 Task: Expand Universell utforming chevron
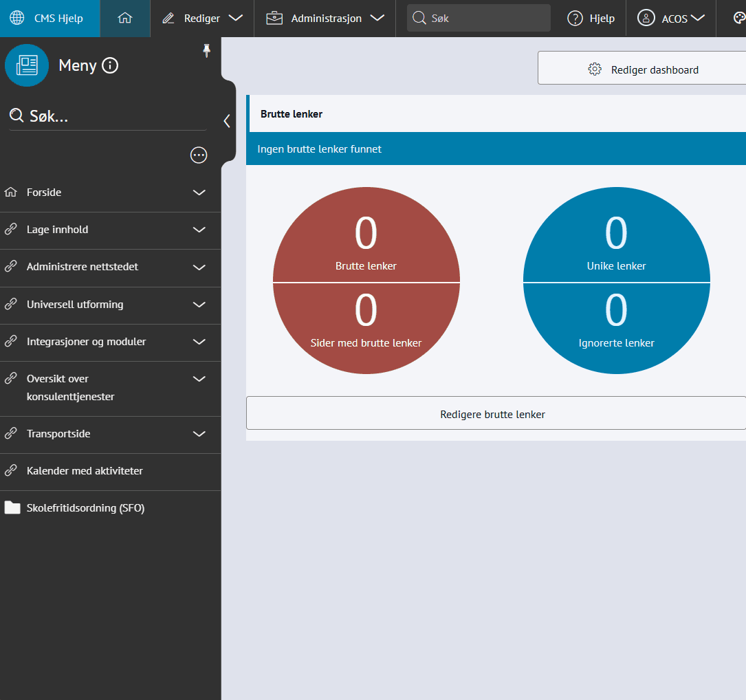click(x=199, y=304)
